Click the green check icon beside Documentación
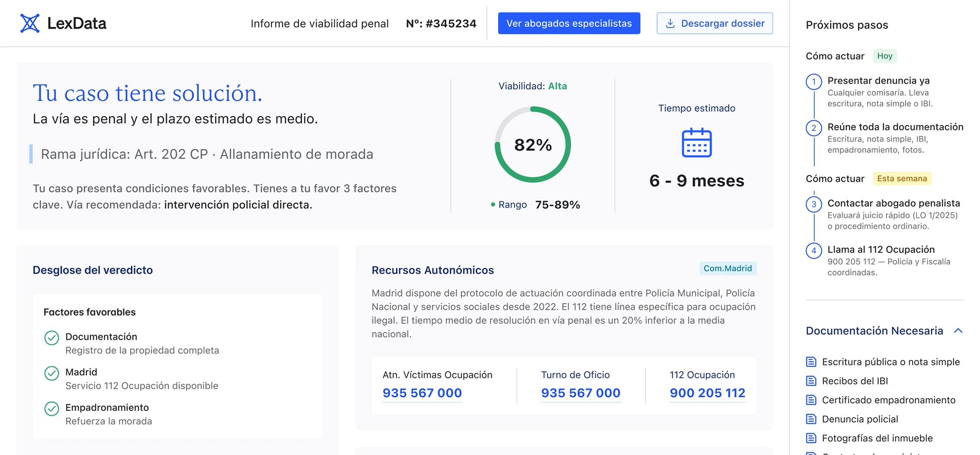 click(x=52, y=338)
